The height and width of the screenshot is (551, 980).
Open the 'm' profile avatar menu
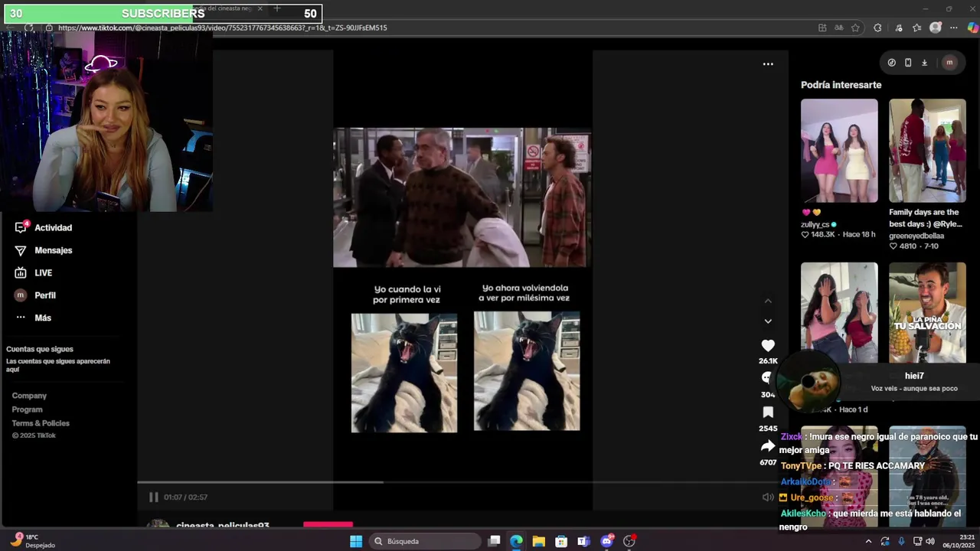pos(949,63)
